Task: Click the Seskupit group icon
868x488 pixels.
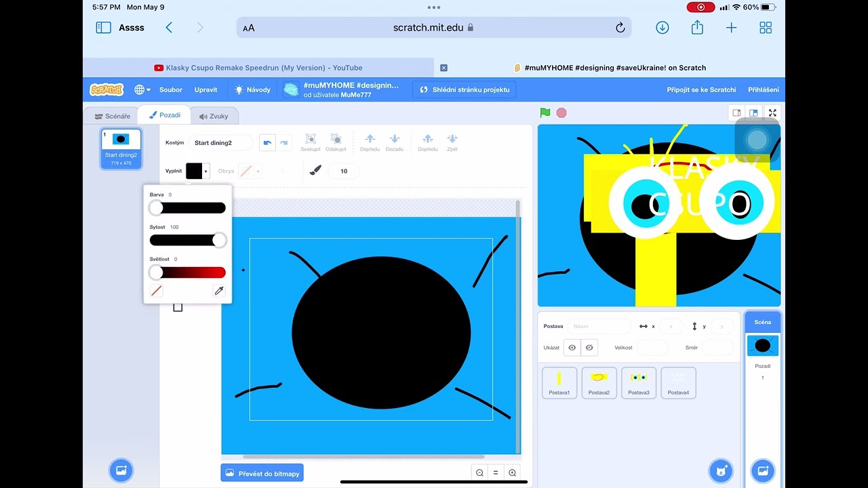Action: pos(311,142)
